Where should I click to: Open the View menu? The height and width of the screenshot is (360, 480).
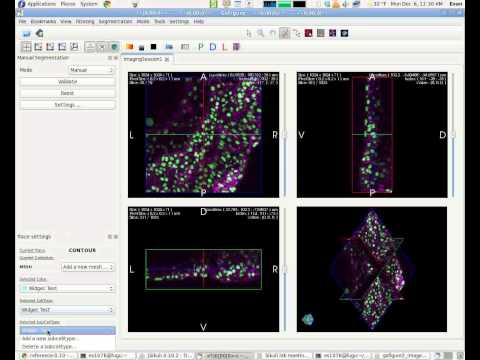66,21
